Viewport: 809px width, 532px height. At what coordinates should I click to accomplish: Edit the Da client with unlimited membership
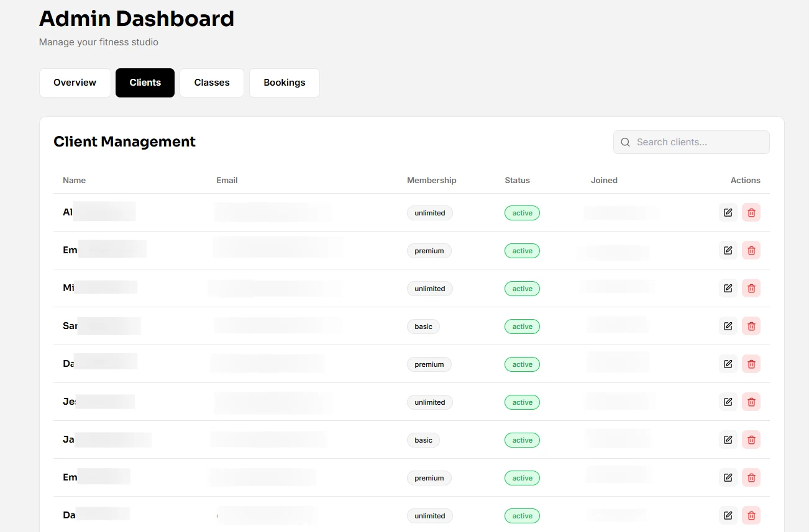728,515
